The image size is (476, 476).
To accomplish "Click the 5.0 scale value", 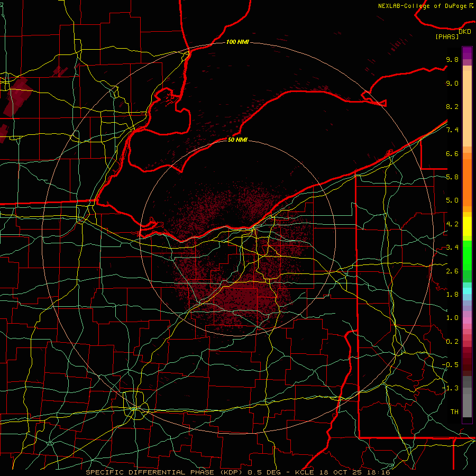I will click(x=452, y=200).
